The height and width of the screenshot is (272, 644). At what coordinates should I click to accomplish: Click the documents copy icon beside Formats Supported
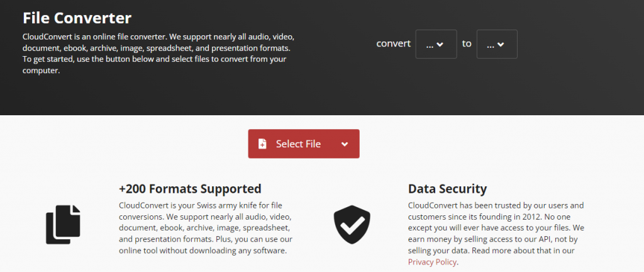click(63, 224)
